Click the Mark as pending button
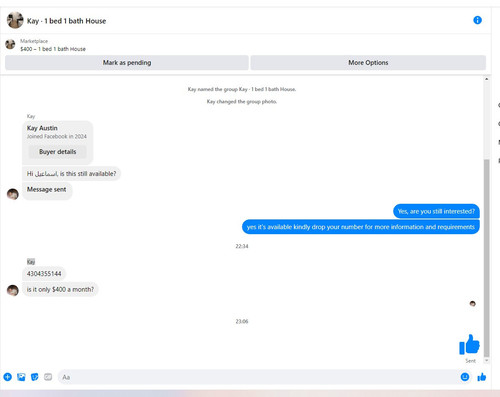500x397 pixels. pyautogui.click(x=127, y=63)
